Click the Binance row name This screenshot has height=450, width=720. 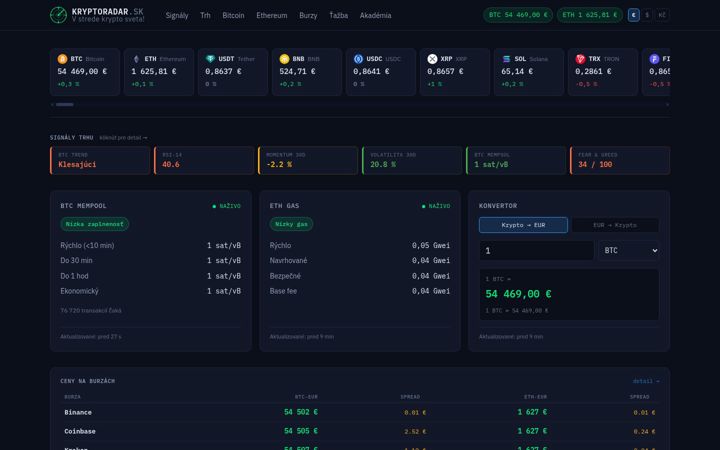point(78,412)
